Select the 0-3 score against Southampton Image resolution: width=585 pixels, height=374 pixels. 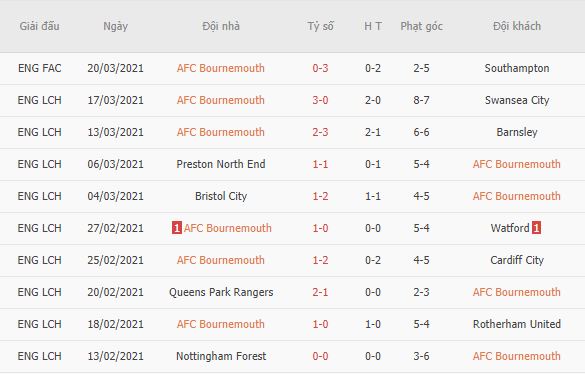(x=320, y=68)
